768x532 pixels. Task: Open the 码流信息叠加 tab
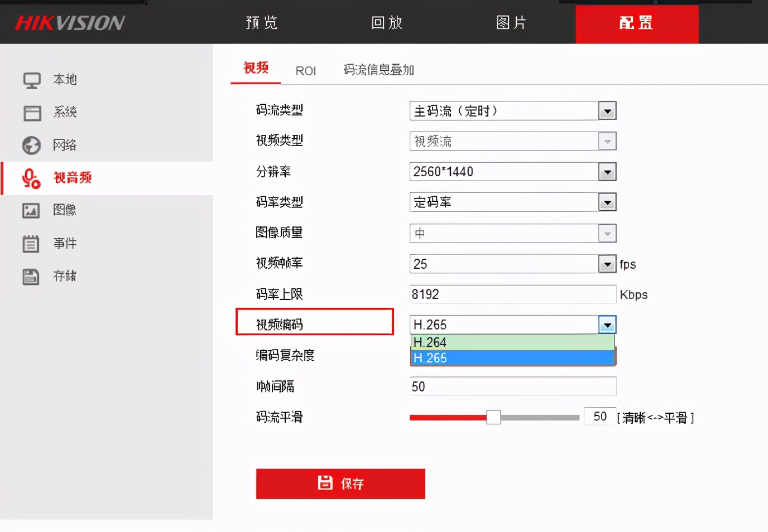click(378, 69)
